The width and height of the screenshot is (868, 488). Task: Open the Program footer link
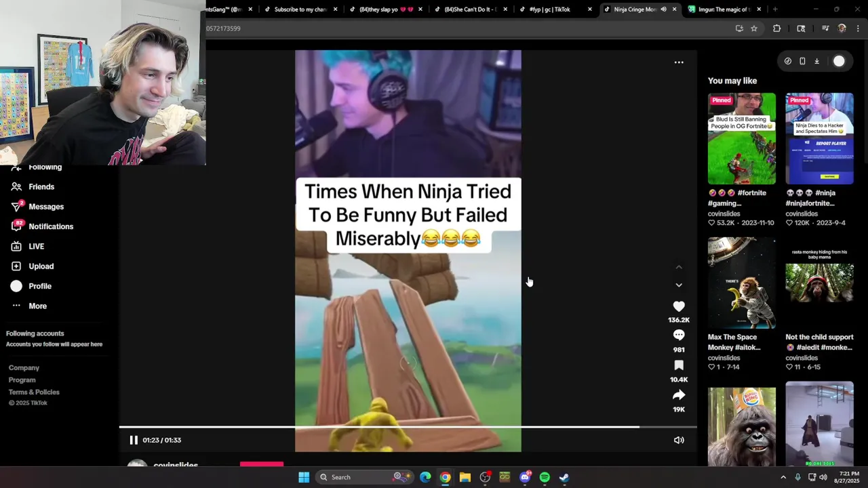22,380
